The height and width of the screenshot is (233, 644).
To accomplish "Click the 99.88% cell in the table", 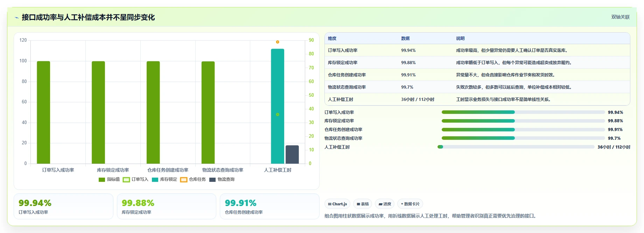I will pos(408,63).
